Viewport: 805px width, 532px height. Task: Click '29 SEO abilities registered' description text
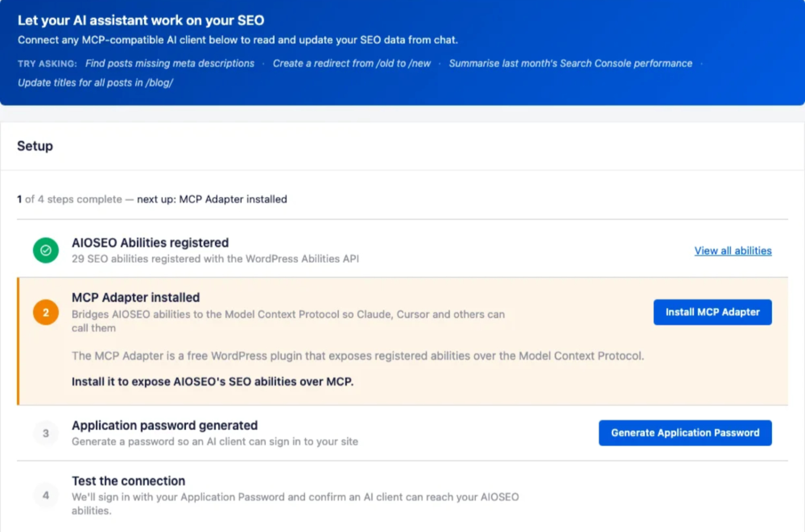pyautogui.click(x=215, y=259)
